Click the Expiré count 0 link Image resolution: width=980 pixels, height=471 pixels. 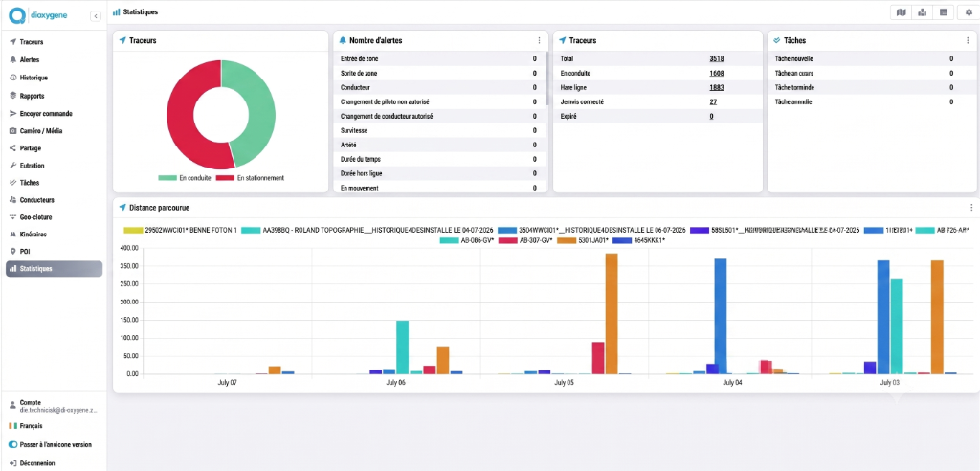click(x=711, y=117)
